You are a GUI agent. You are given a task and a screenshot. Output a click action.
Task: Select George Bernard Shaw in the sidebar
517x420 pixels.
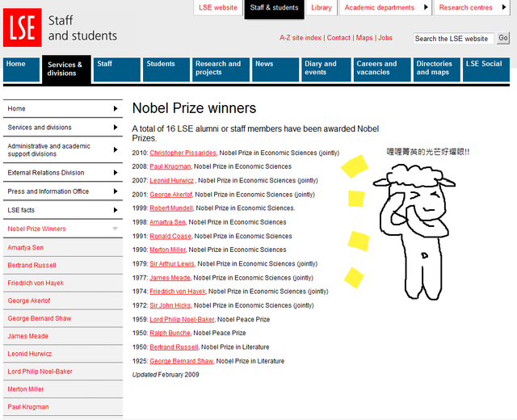[x=63, y=318]
